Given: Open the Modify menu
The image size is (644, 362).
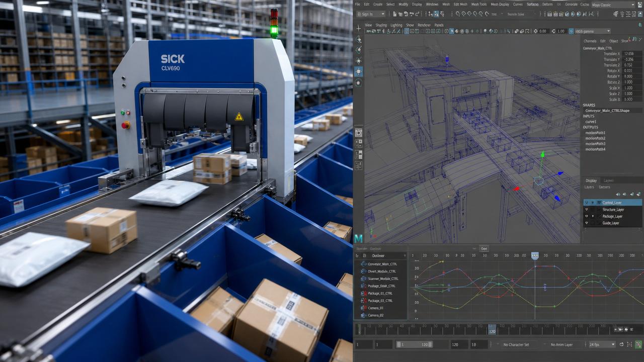Looking at the screenshot, I should pyautogui.click(x=403, y=4).
